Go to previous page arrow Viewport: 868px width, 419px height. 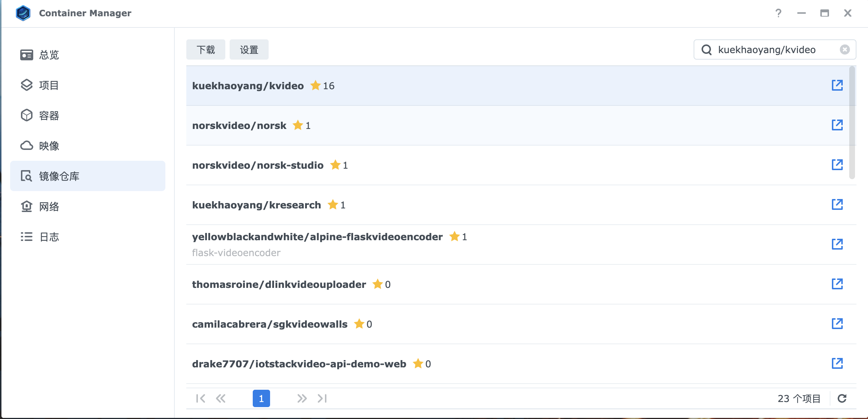click(221, 398)
